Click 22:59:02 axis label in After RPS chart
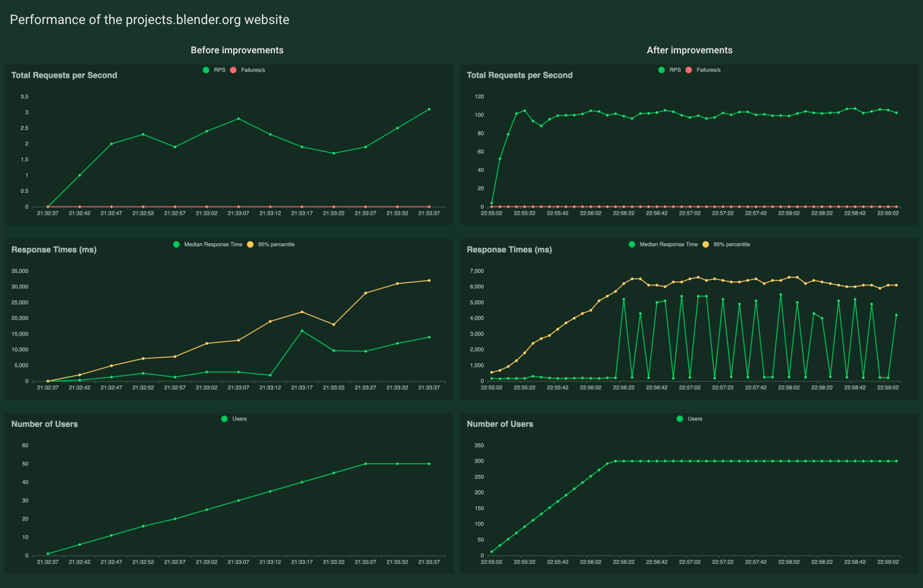Screen dimensions: 923x588 (888, 213)
